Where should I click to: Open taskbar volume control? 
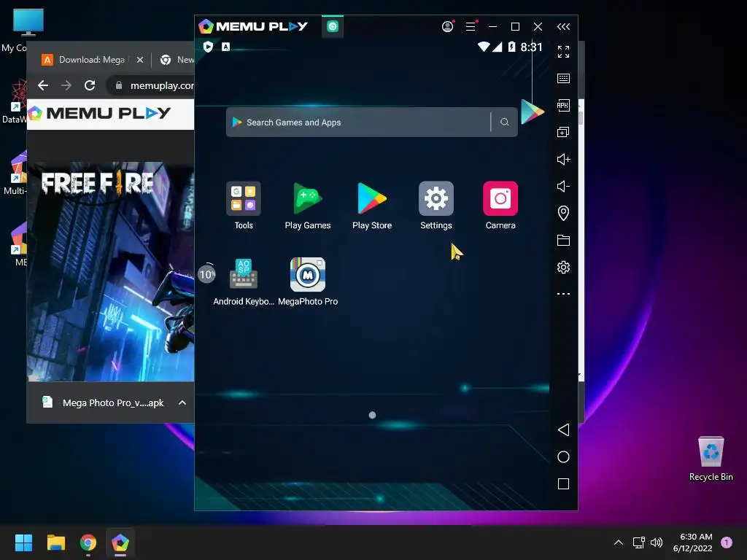[x=657, y=542]
